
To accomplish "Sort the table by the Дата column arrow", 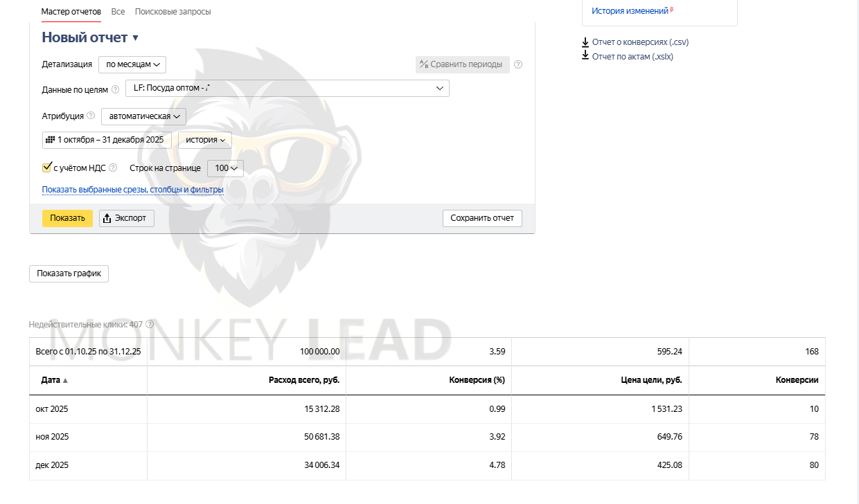I will [x=66, y=380].
